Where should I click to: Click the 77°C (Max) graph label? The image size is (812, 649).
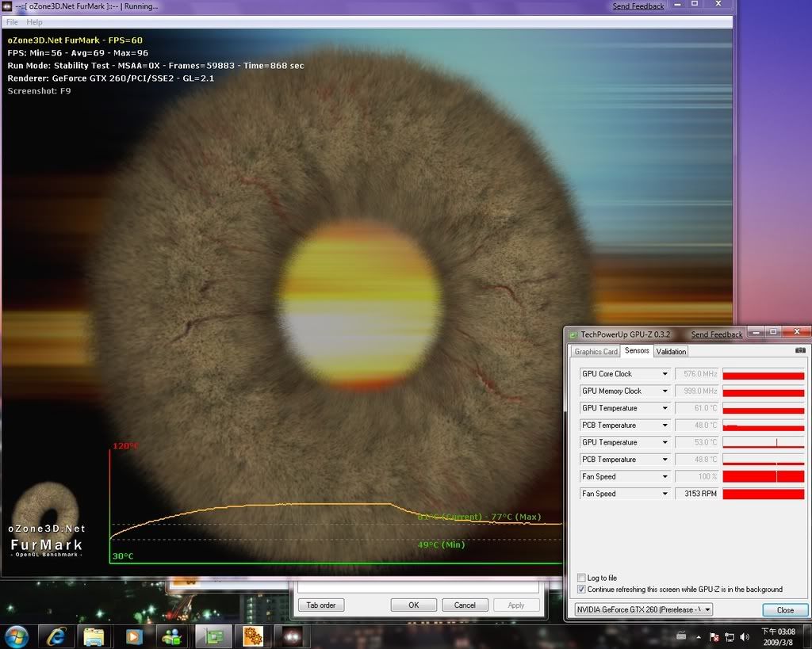pyautogui.click(x=515, y=517)
